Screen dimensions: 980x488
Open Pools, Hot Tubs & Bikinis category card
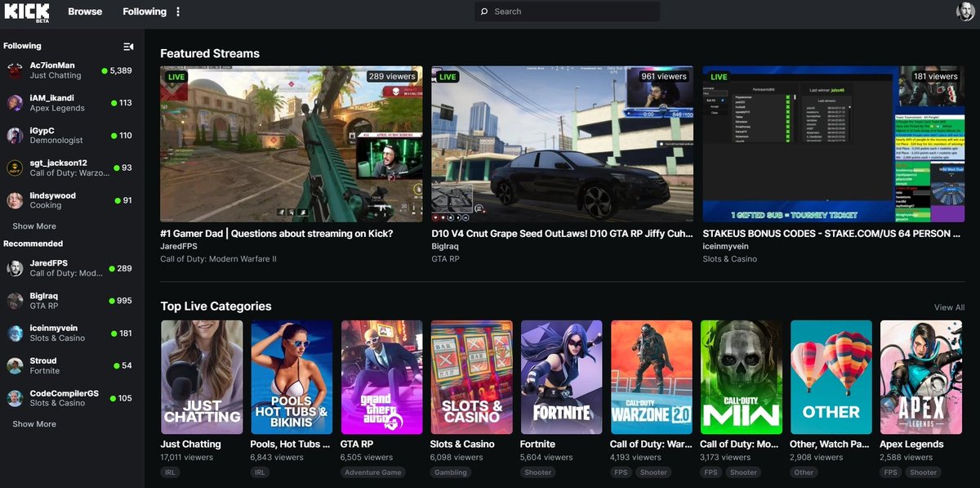(292, 377)
